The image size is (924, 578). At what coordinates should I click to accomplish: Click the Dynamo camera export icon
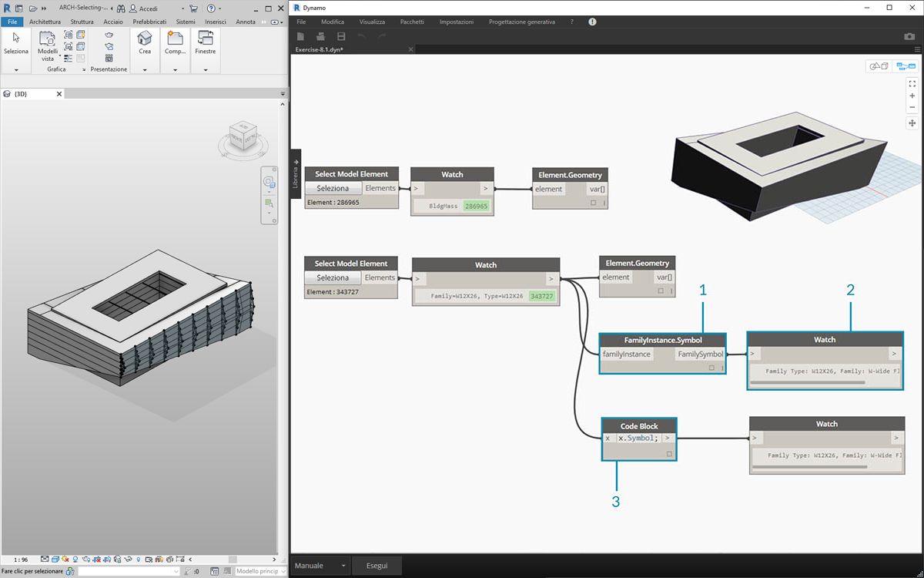click(909, 36)
